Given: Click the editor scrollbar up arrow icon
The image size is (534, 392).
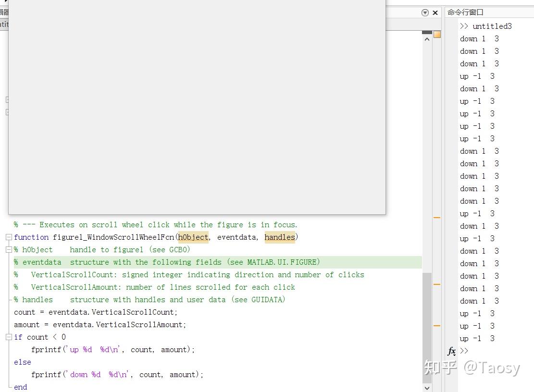Looking at the screenshot, I should coord(427,38).
